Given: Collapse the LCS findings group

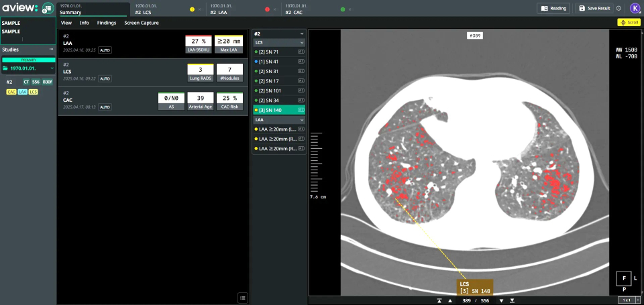Looking at the screenshot, I should coord(302,42).
